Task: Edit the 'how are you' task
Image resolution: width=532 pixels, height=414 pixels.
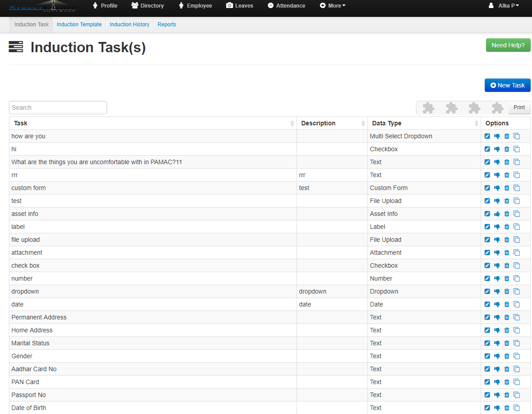Action: point(487,136)
